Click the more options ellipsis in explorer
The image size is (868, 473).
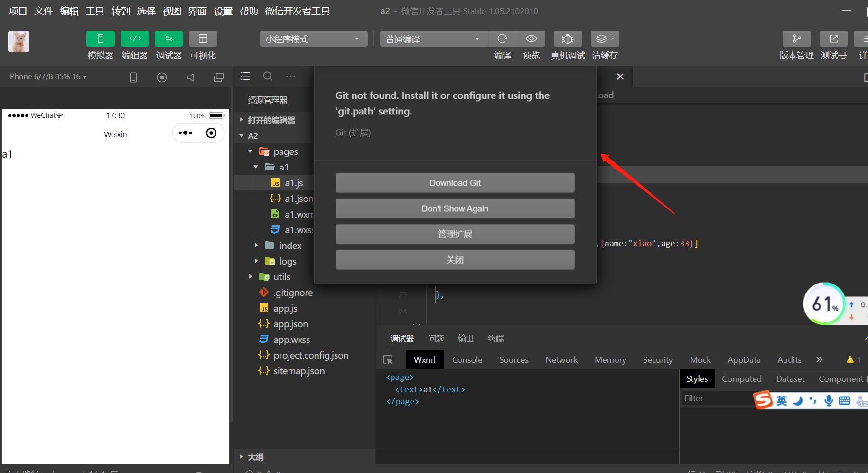(x=290, y=76)
